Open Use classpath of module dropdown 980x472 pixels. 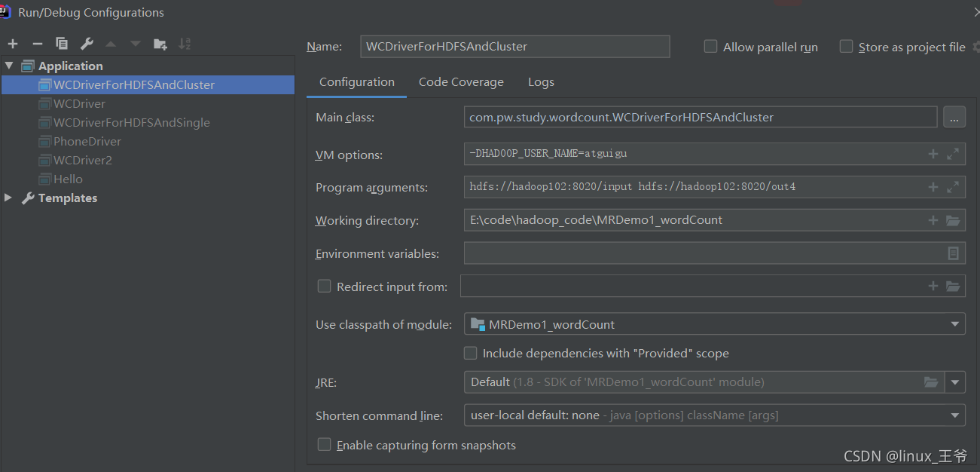pos(955,324)
